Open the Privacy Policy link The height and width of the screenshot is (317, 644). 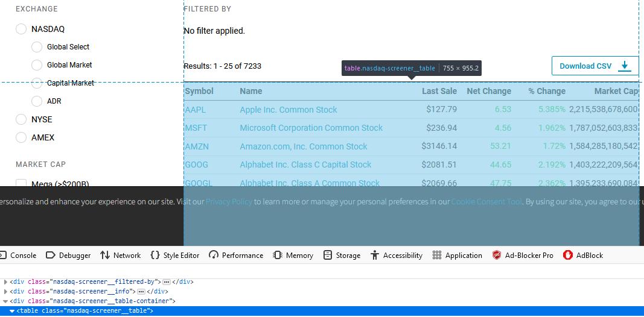[229, 201]
